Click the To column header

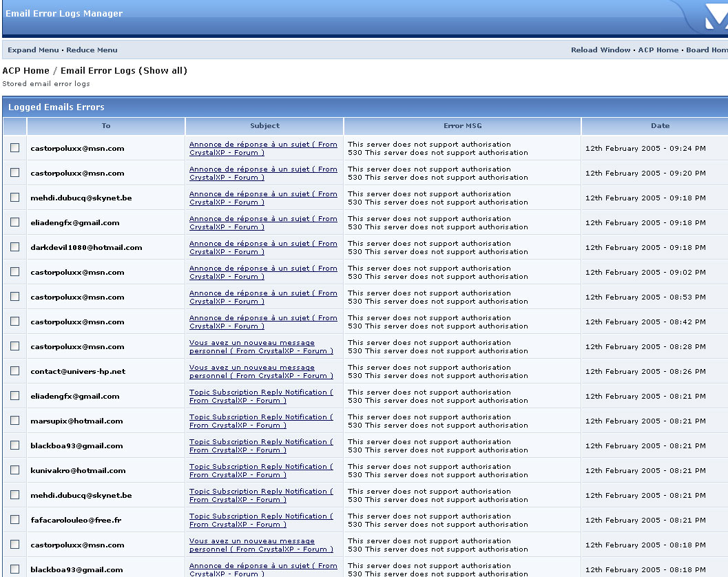tap(106, 126)
